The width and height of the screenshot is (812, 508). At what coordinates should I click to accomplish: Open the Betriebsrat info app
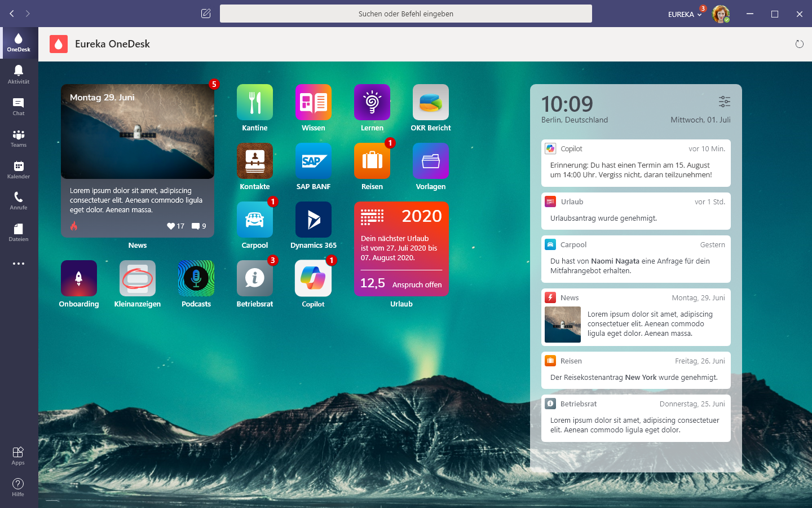[255, 278]
